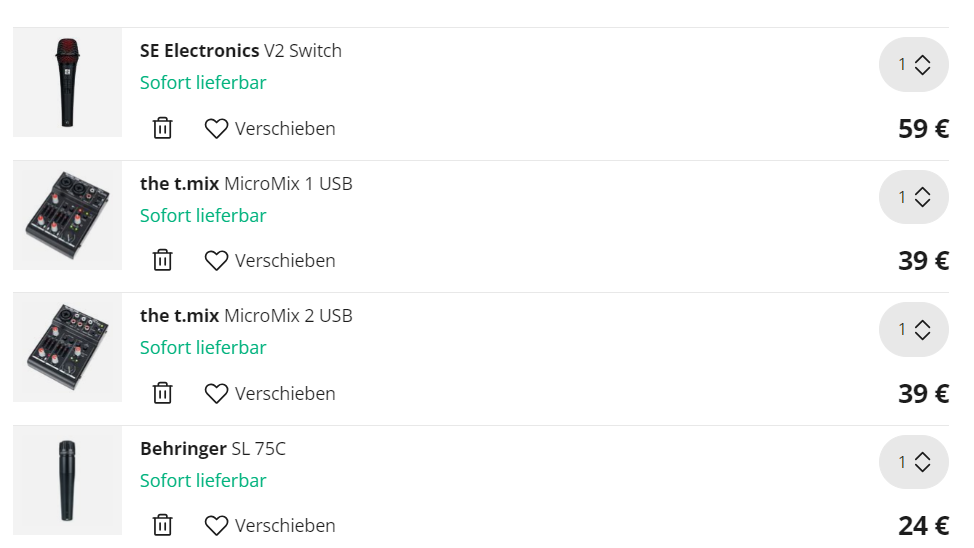Viewport: 974px width, 548px height.
Task: Open quantity selector for MicroMix 2 USB
Action: (x=913, y=329)
